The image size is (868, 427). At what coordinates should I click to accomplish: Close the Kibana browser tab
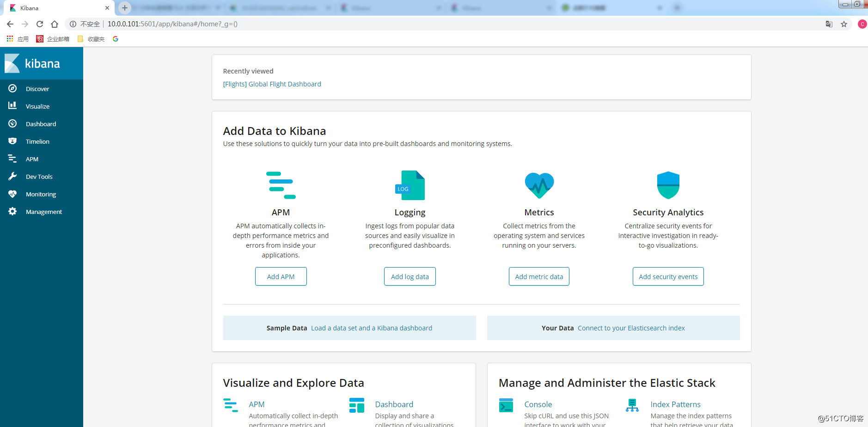pyautogui.click(x=107, y=8)
